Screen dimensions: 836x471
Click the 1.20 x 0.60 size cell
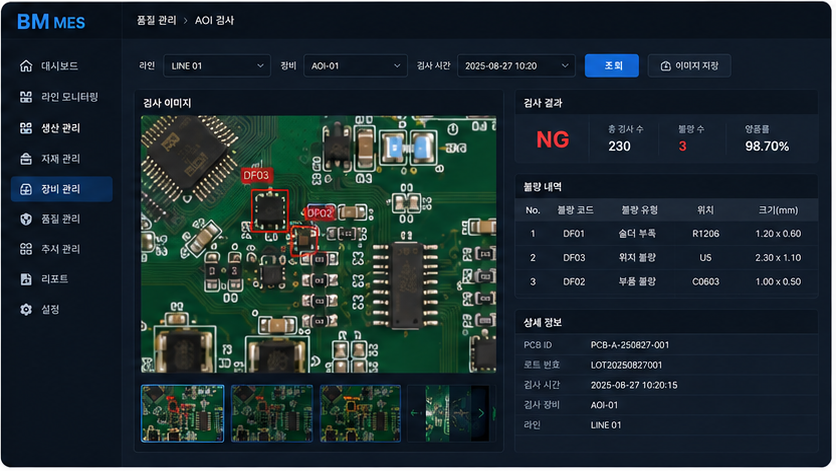tap(778, 234)
